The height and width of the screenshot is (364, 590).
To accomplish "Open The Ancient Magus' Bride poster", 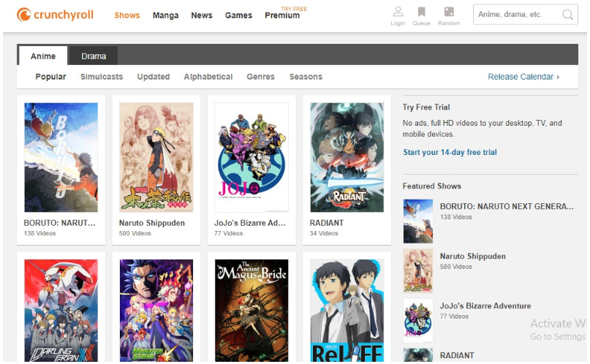I will tap(251, 310).
